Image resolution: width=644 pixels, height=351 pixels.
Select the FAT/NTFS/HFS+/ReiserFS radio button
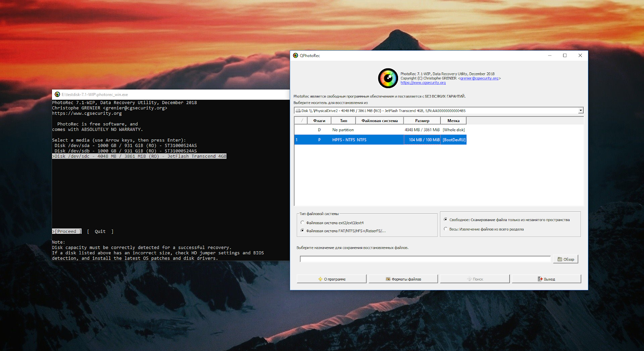point(302,231)
